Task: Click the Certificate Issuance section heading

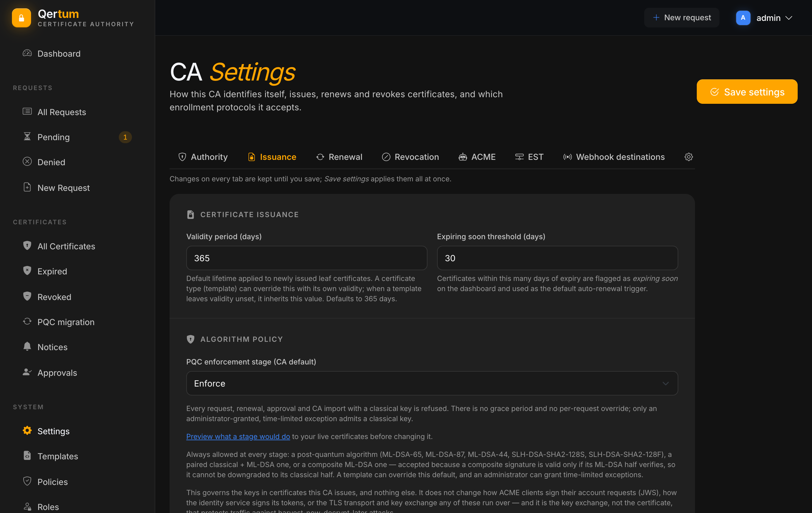Action: click(x=250, y=214)
